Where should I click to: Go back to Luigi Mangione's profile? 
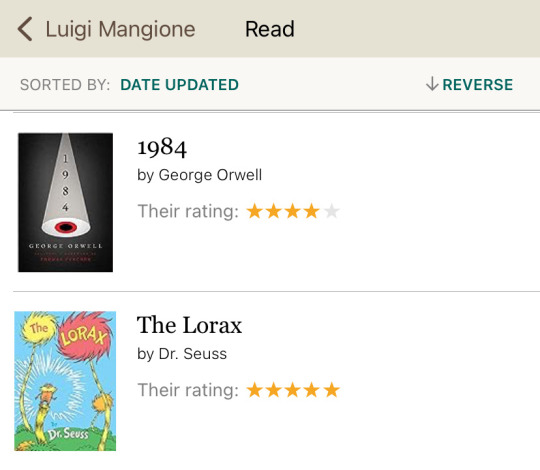(x=120, y=30)
